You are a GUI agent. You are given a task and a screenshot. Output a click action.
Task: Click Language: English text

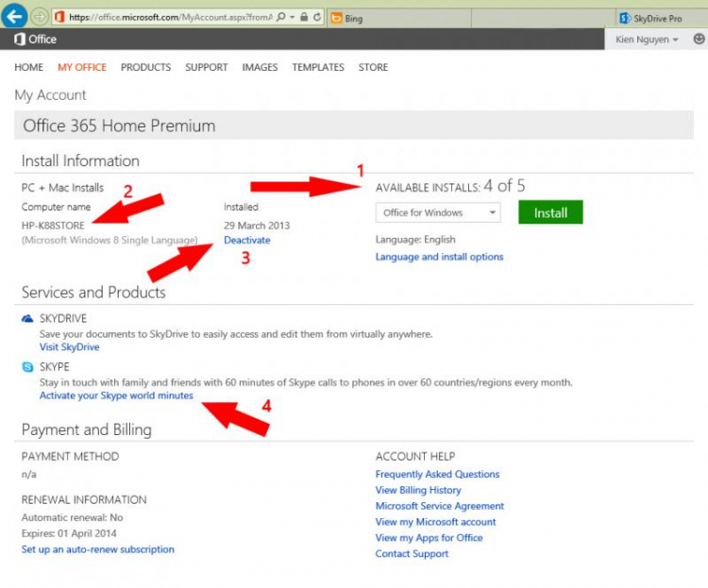tap(415, 240)
